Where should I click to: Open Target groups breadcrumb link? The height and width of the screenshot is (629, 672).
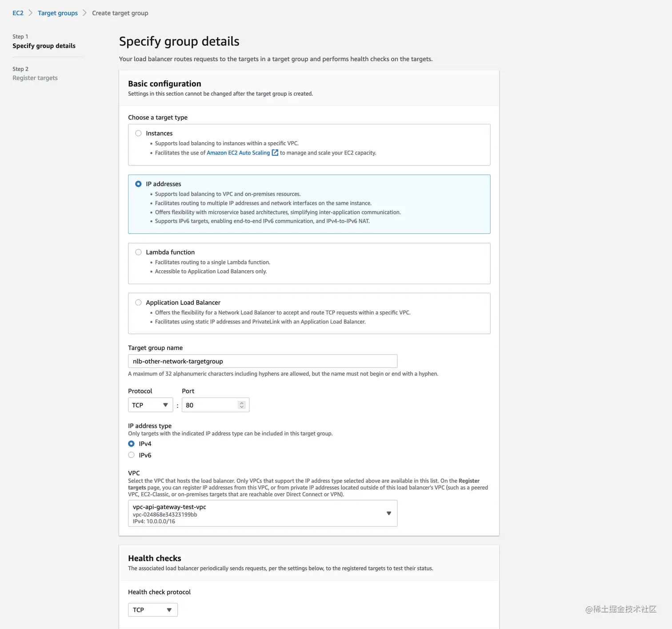58,13
